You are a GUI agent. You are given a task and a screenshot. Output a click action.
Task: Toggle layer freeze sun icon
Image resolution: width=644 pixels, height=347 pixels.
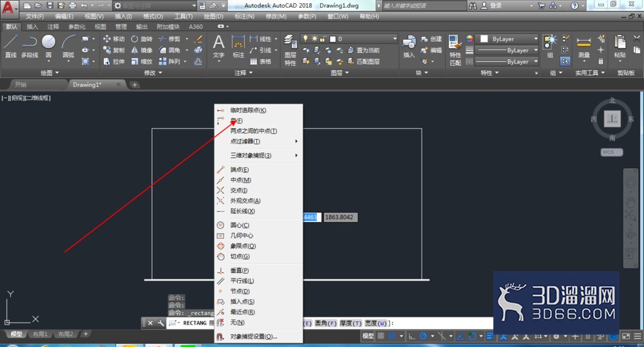coord(314,39)
